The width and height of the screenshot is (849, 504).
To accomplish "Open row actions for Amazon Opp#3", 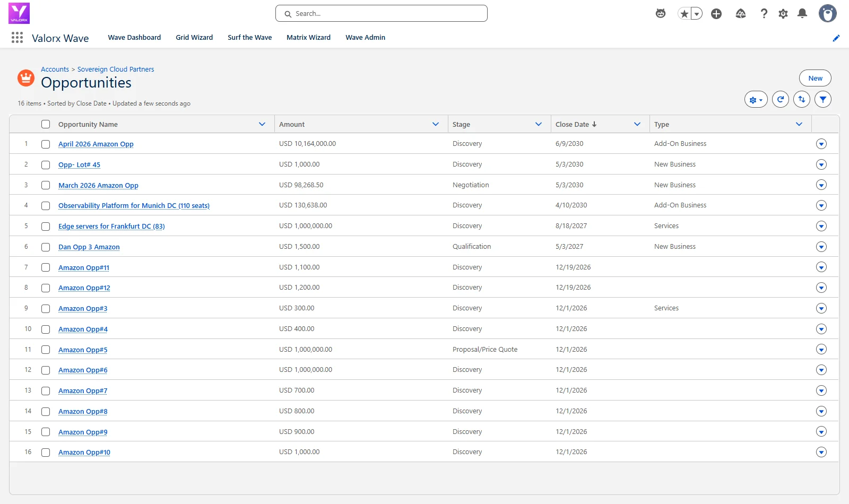I will 821,308.
